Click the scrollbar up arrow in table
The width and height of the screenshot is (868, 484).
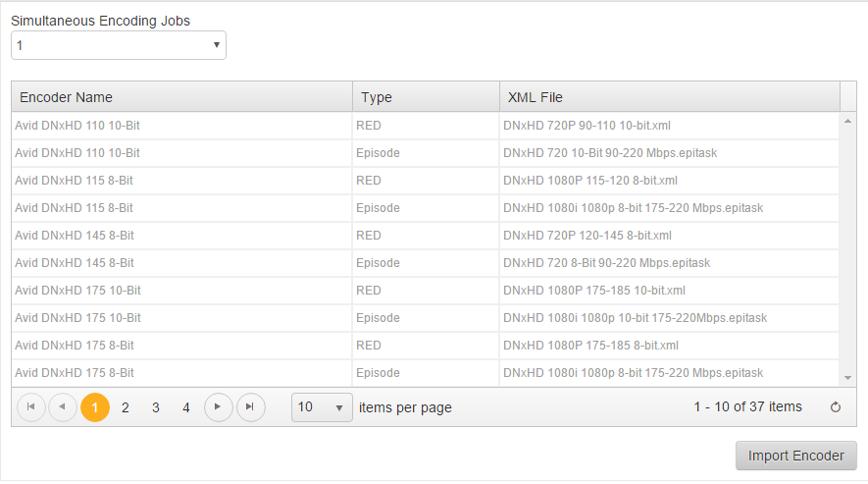click(x=847, y=121)
